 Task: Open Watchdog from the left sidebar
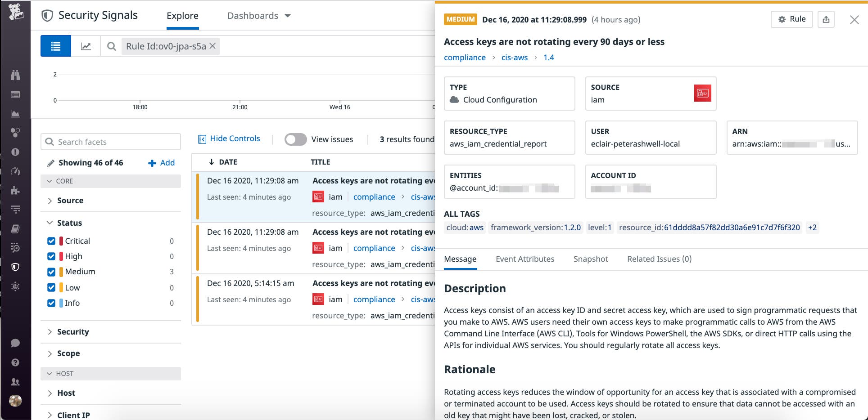[15, 75]
